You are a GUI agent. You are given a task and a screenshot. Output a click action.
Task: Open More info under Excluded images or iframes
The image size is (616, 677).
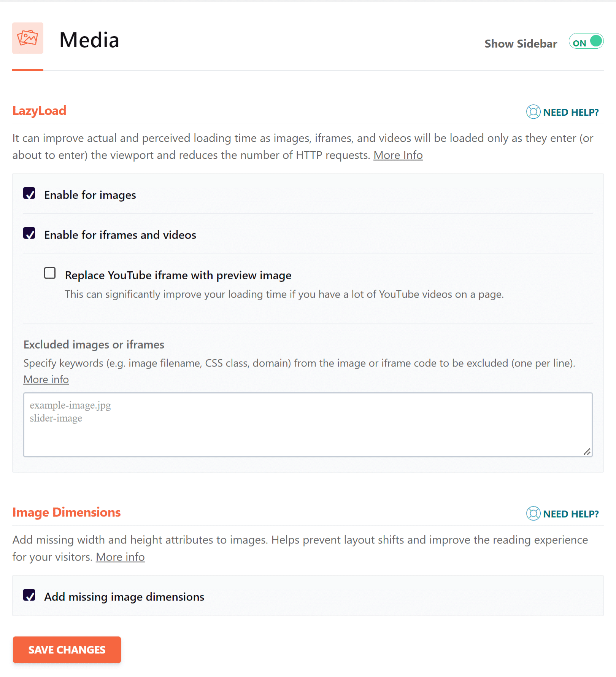point(46,379)
